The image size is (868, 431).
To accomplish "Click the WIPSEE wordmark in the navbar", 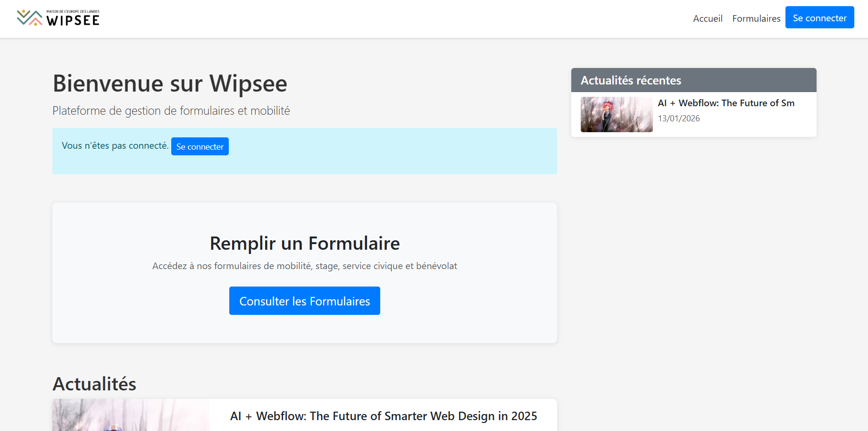I will pyautogui.click(x=73, y=21).
